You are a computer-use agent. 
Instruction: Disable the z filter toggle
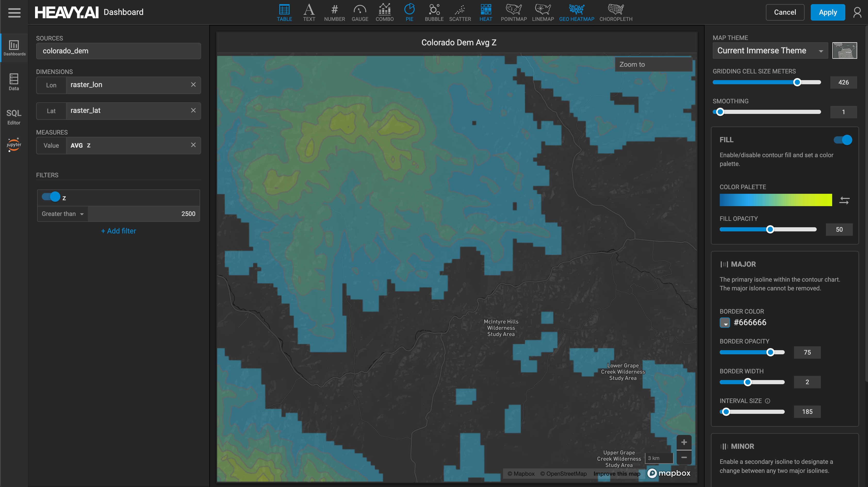pyautogui.click(x=51, y=197)
